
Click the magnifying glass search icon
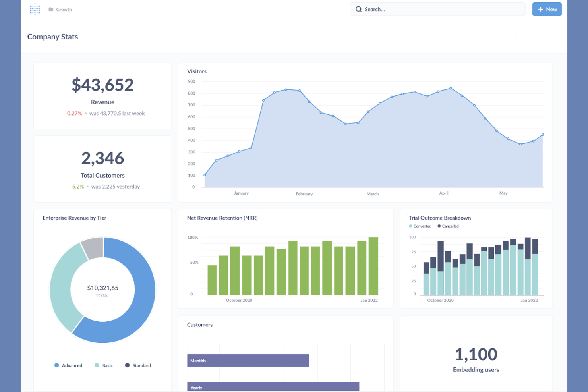pyautogui.click(x=358, y=9)
